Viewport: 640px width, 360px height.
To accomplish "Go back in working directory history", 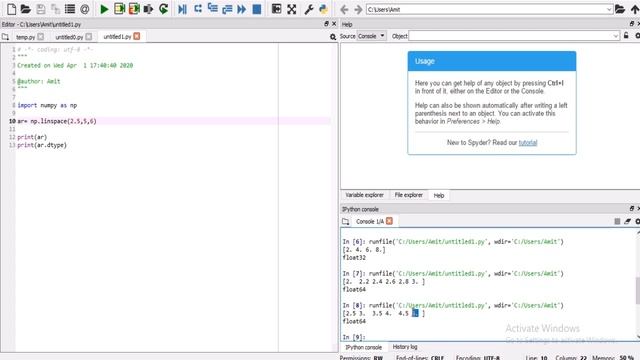I will pyautogui.click(x=344, y=9).
